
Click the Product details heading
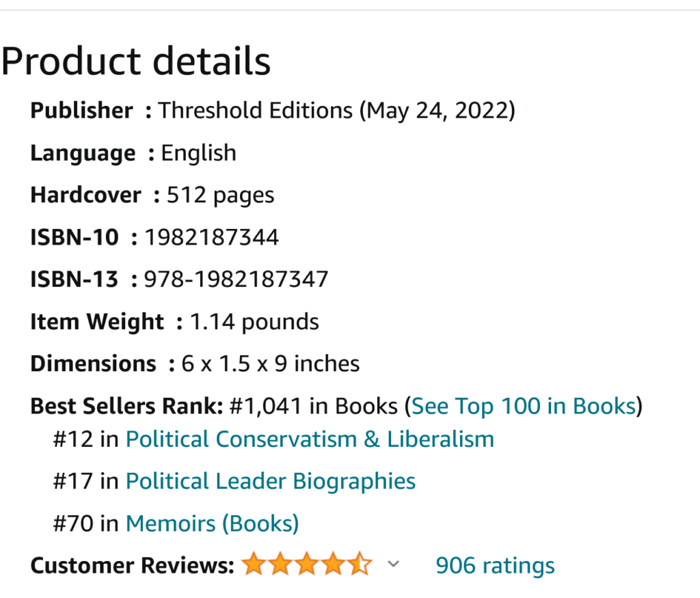(x=136, y=62)
